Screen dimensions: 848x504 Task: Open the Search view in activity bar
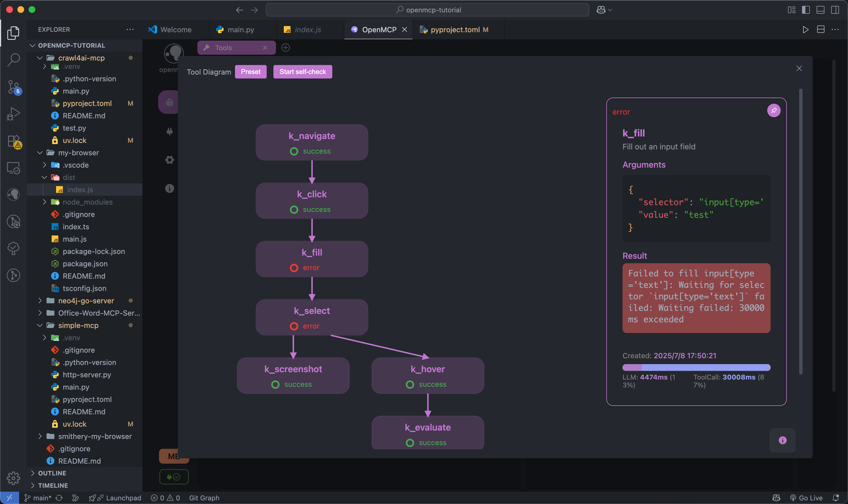click(x=13, y=60)
